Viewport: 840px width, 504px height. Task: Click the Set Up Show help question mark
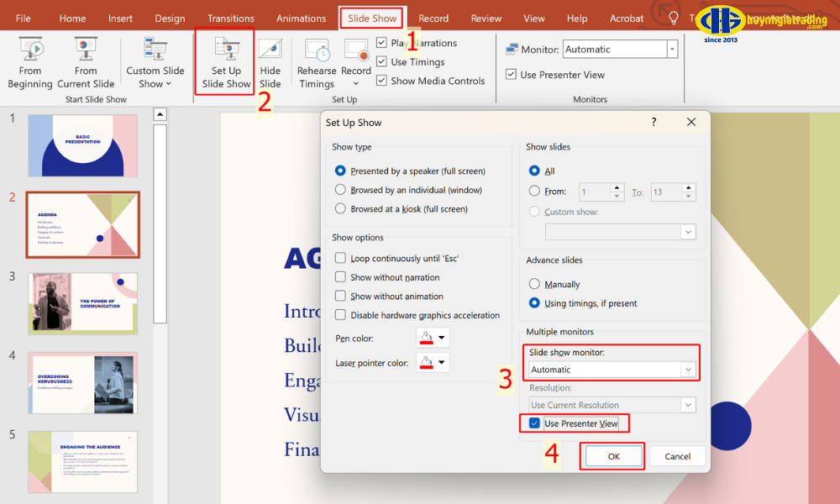coord(654,123)
